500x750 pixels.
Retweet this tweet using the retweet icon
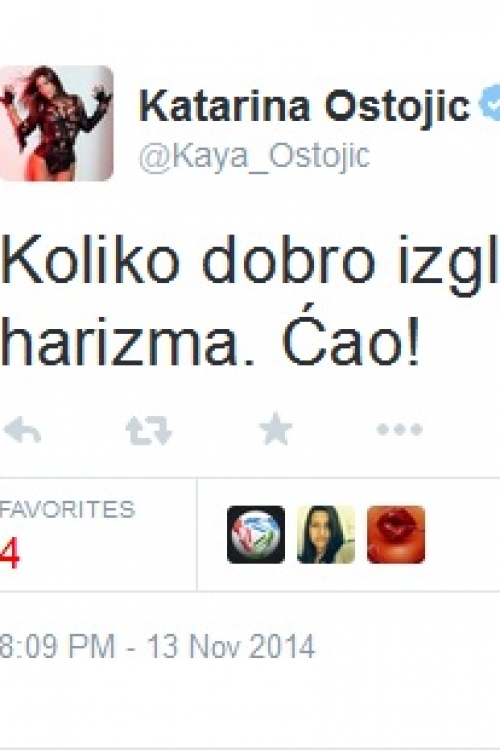pyautogui.click(x=148, y=430)
